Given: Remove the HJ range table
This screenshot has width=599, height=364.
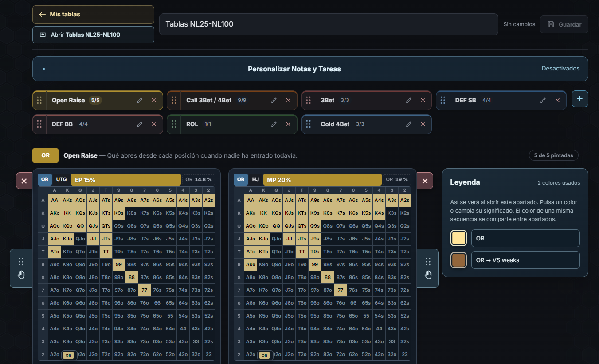Looking at the screenshot, I should (x=425, y=181).
